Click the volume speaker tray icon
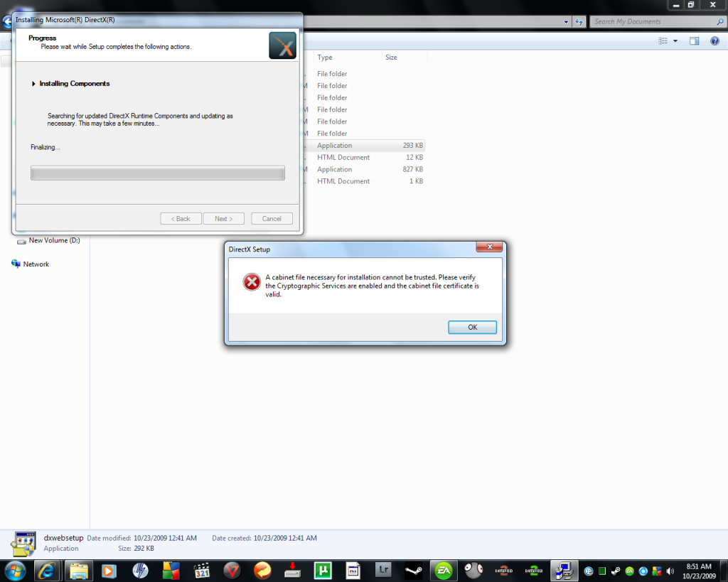 pyautogui.click(x=670, y=571)
